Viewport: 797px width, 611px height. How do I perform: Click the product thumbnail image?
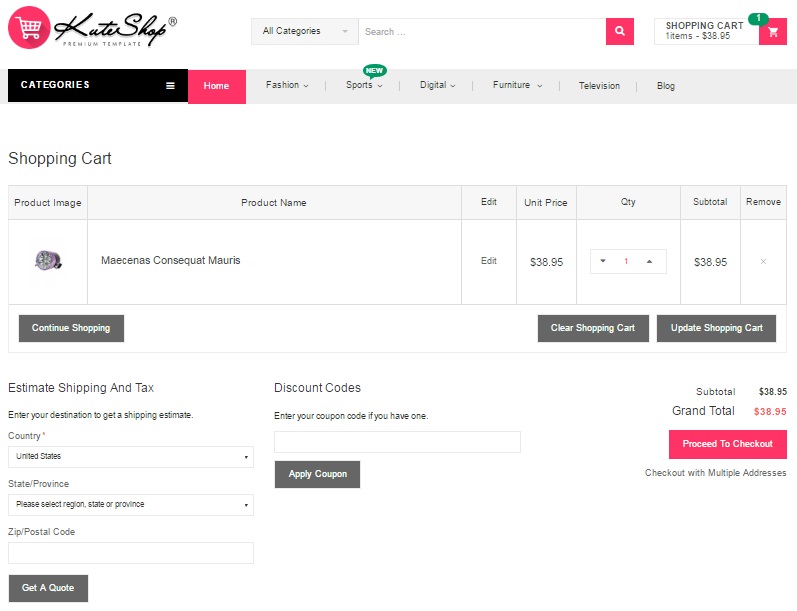tap(47, 261)
